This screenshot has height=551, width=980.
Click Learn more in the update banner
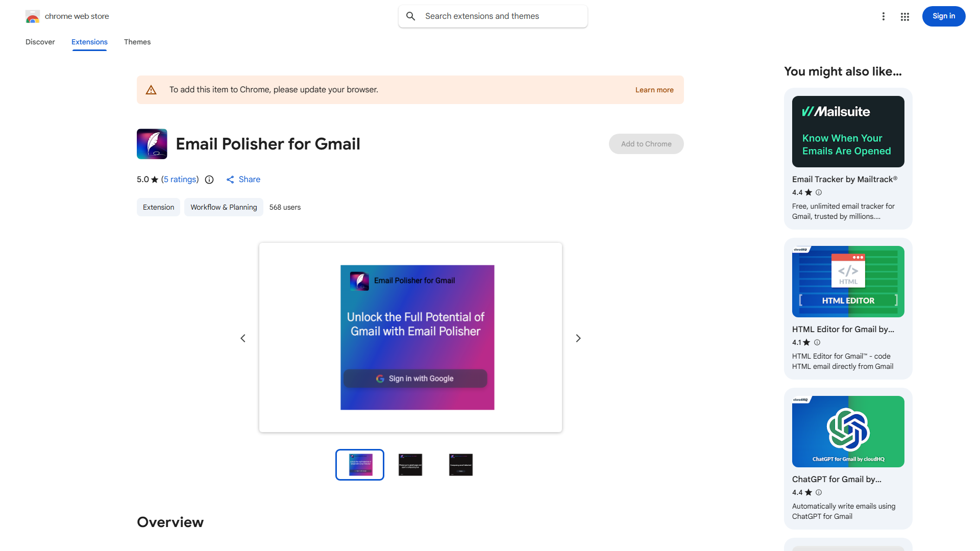point(654,90)
